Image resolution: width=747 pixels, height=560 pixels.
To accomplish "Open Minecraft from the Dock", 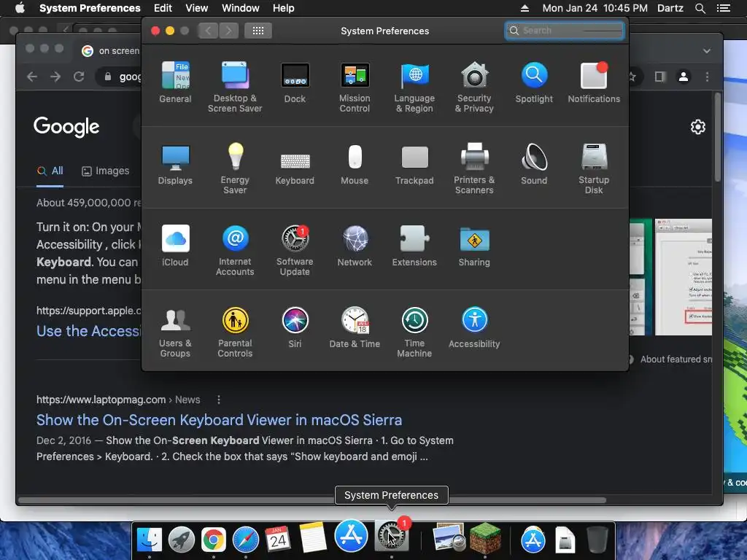I will coord(485,539).
